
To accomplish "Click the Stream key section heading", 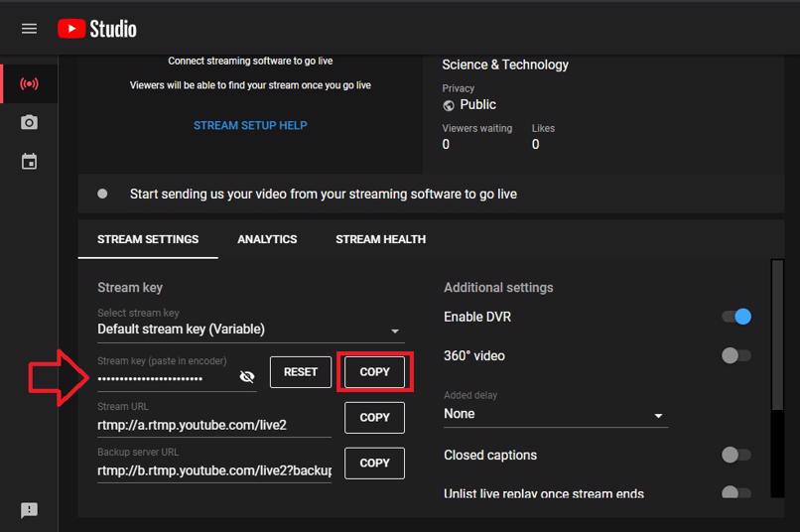I will pyautogui.click(x=130, y=287).
